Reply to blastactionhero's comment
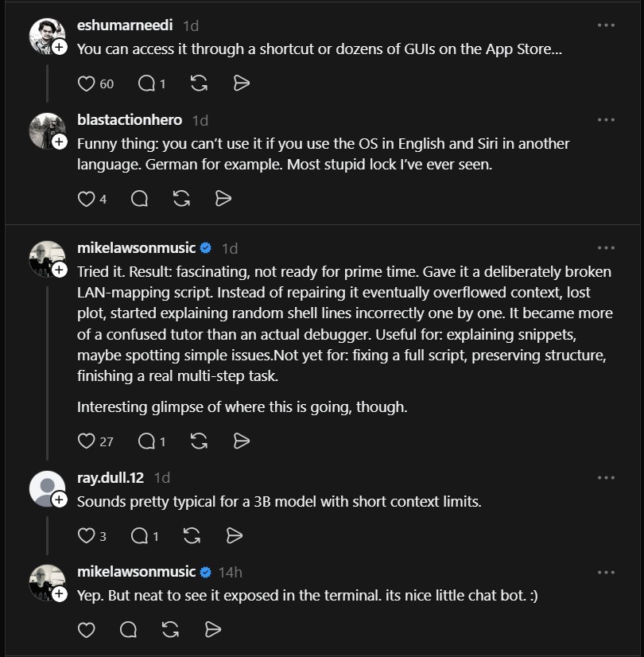Viewport: 644px width, 657px height. (x=139, y=198)
